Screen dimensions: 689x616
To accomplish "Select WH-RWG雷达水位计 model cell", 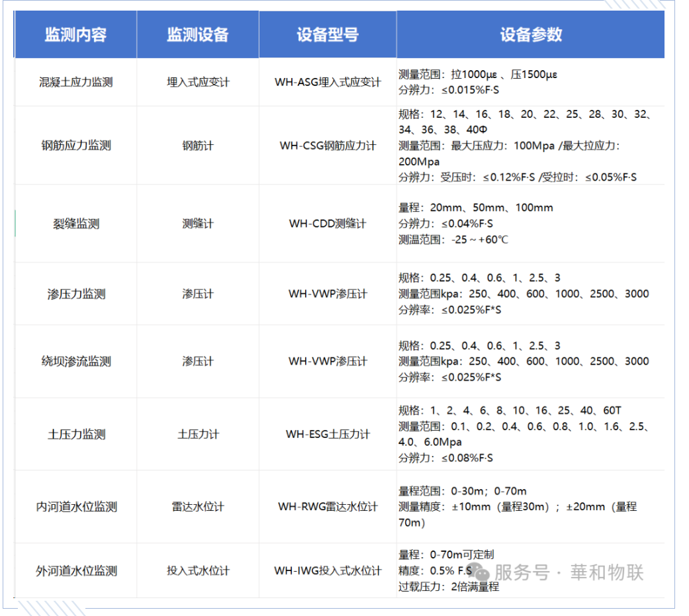I will point(328,507).
